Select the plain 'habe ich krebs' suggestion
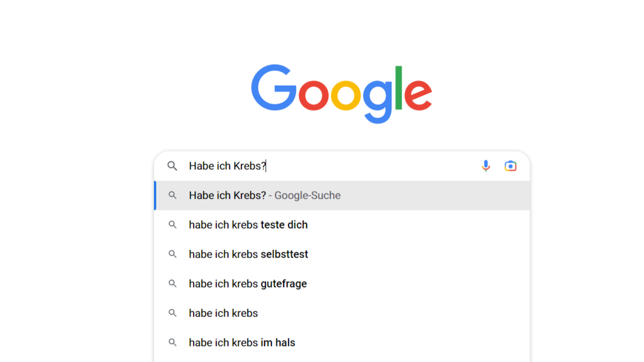The width and height of the screenshot is (644, 362). click(x=223, y=313)
